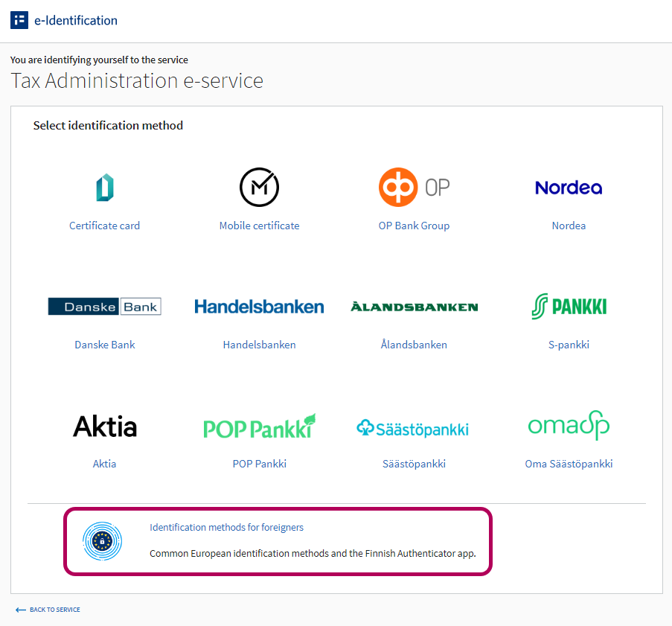672x626 pixels.
Task: Pick the Handelsbanken logo
Action: pos(259,307)
